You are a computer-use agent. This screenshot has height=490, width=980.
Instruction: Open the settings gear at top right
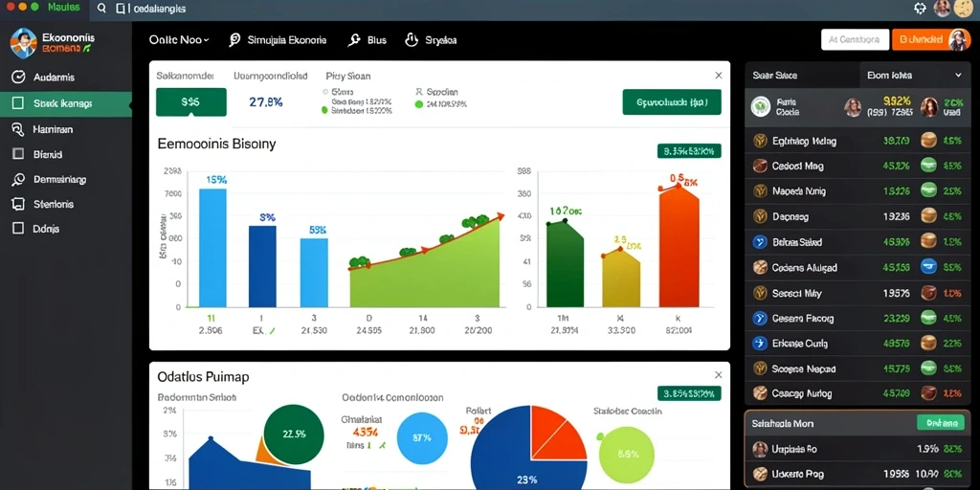[x=920, y=8]
